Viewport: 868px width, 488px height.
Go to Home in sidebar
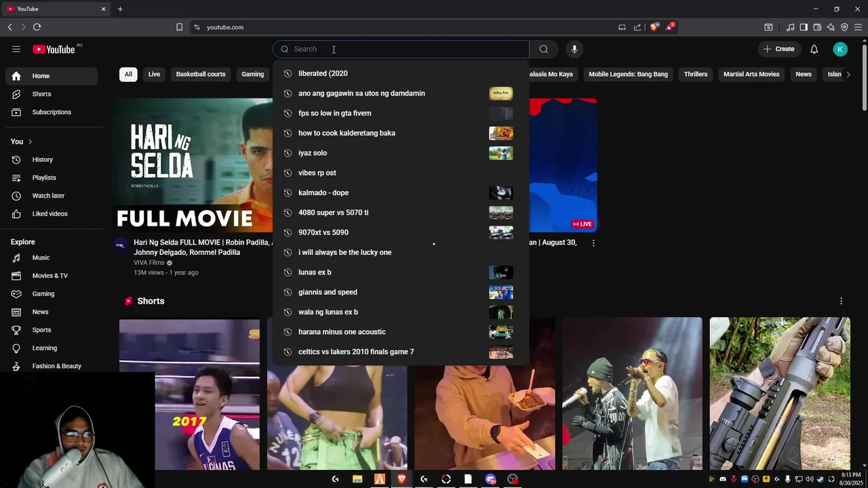click(53, 76)
